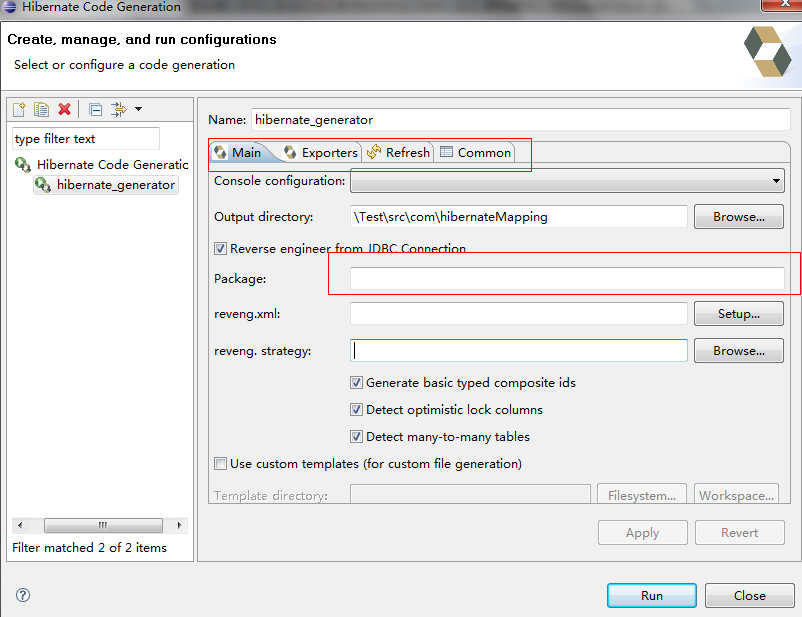Image resolution: width=802 pixels, height=617 pixels.
Task: Enable Use custom templates checkbox
Action: (220, 464)
